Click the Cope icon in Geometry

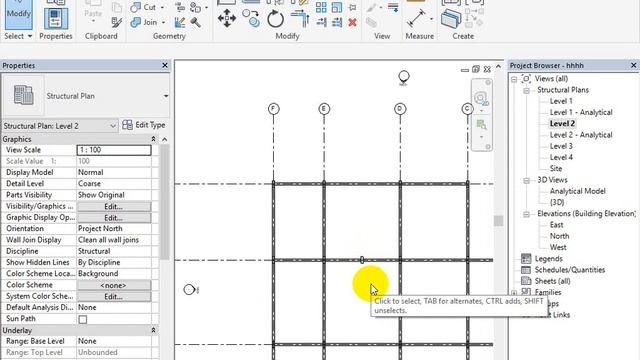[x=180, y=7]
